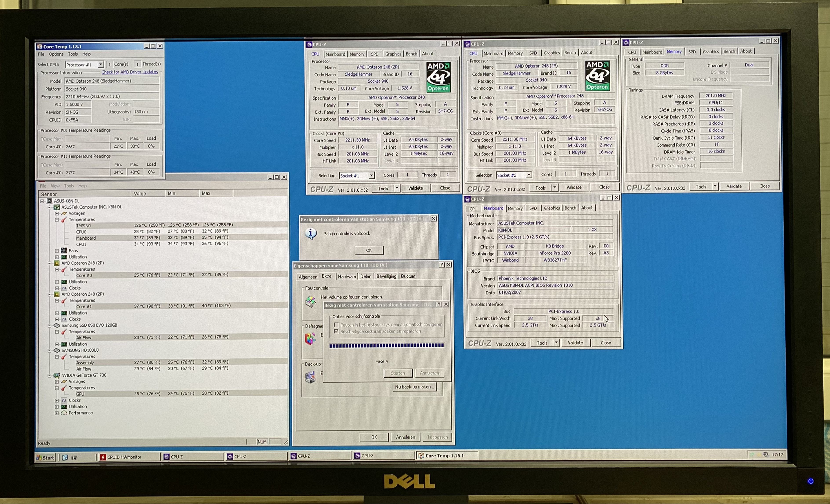Click the AMD64 Opteron logo in Socket #1 window
830x504 pixels.
[438, 77]
